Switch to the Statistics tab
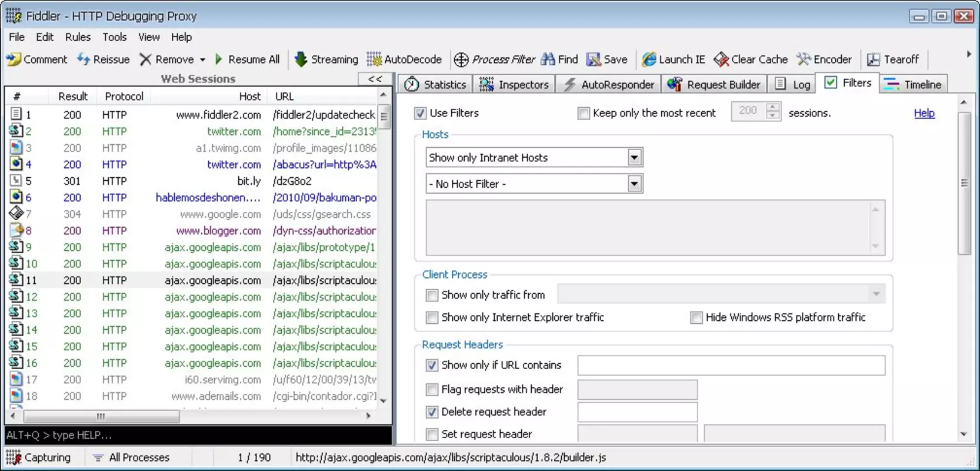Image resolution: width=980 pixels, height=471 pixels. point(435,84)
